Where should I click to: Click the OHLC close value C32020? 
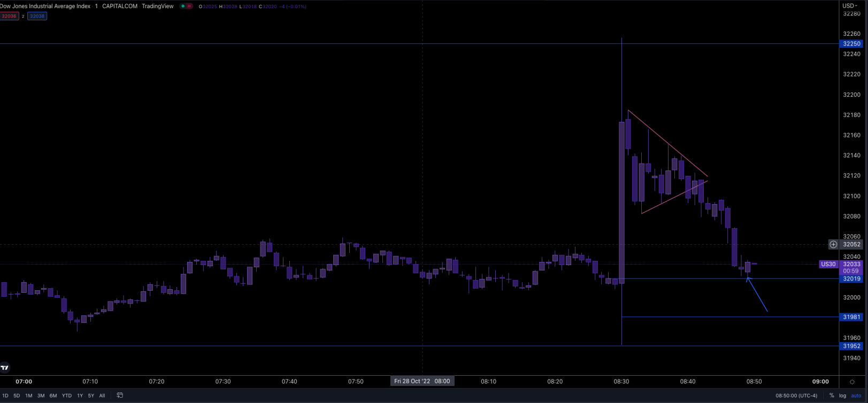click(x=268, y=6)
